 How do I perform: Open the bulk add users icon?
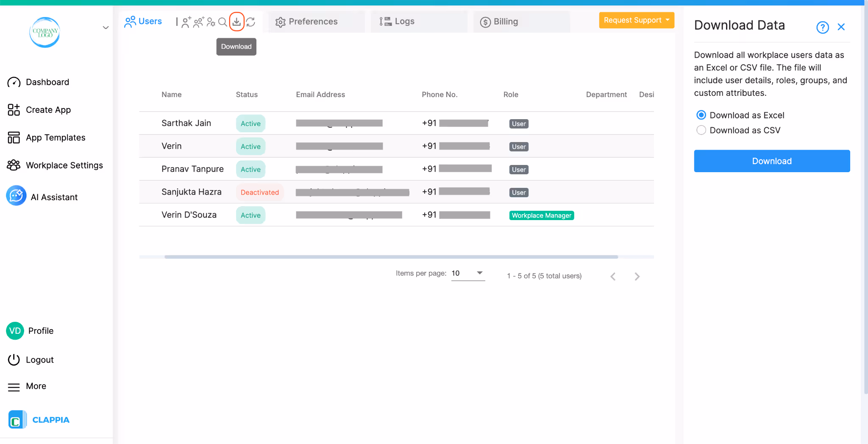pos(198,22)
